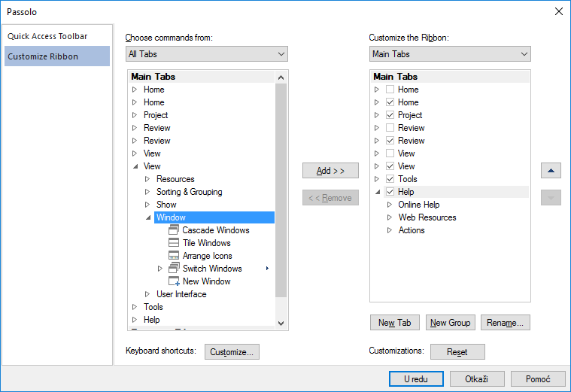This screenshot has height=392, width=571.
Task: Uncheck the Help tab checkbox
Action: click(x=390, y=192)
